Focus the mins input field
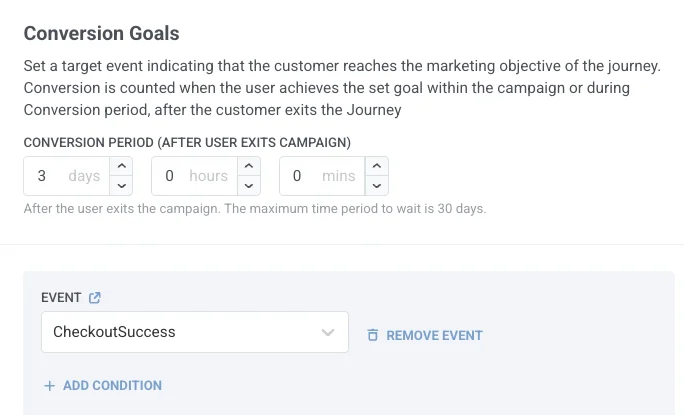The height and width of the screenshot is (415, 684). [x=320, y=176]
